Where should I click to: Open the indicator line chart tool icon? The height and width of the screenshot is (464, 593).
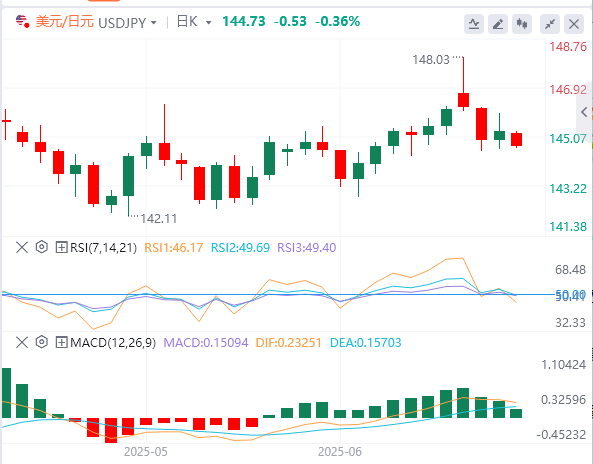(474, 24)
